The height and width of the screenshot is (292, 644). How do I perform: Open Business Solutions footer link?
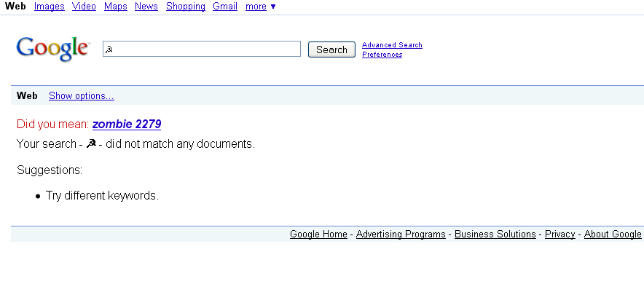(x=495, y=234)
